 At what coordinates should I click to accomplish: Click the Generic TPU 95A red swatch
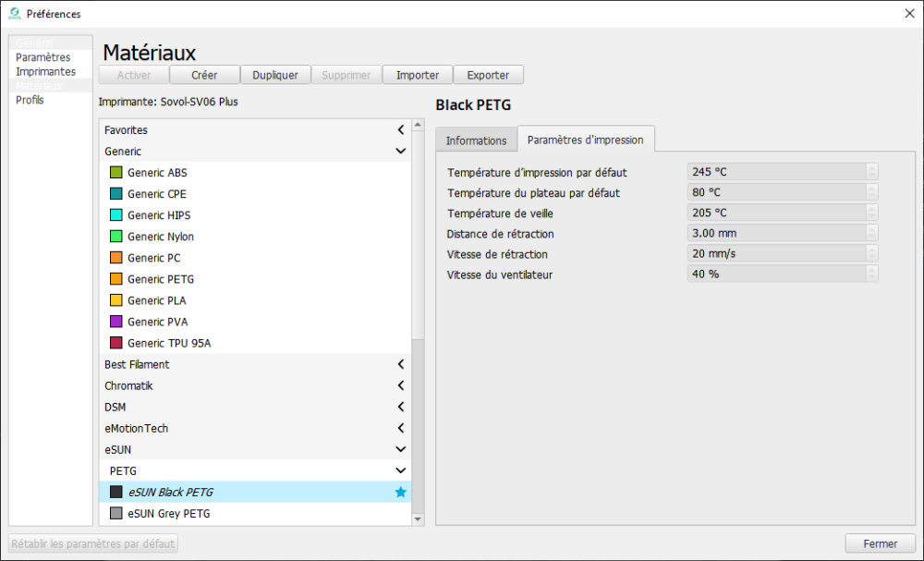[116, 343]
